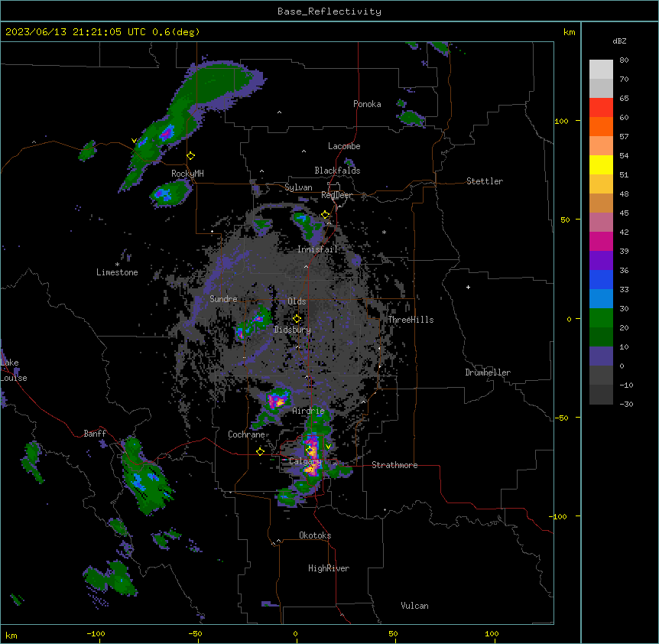Select the 51 dBZ yellow legend swatch
The height and width of the screenshot is (644, 659).
[x=601, y=164]
